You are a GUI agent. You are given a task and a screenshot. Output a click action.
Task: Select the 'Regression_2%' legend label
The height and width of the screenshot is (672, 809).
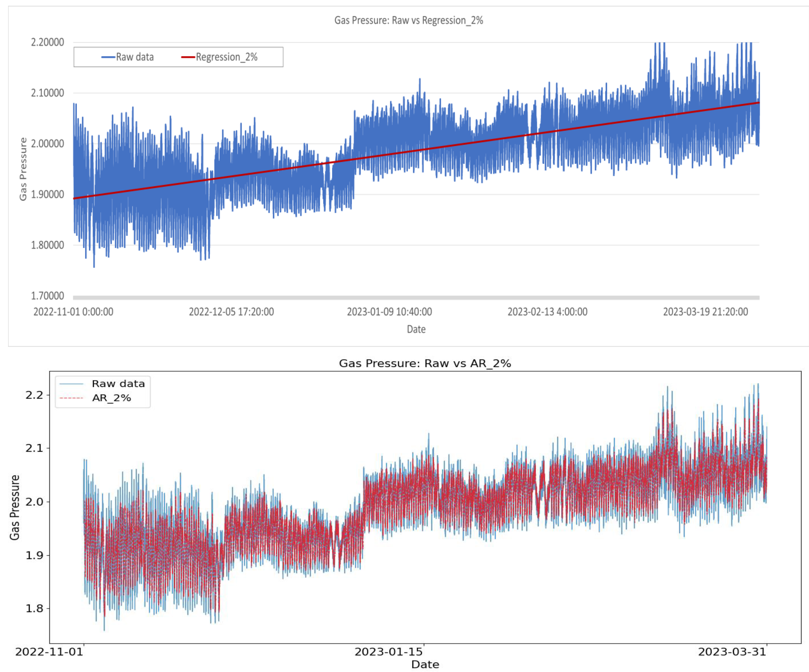click(226, 57)
